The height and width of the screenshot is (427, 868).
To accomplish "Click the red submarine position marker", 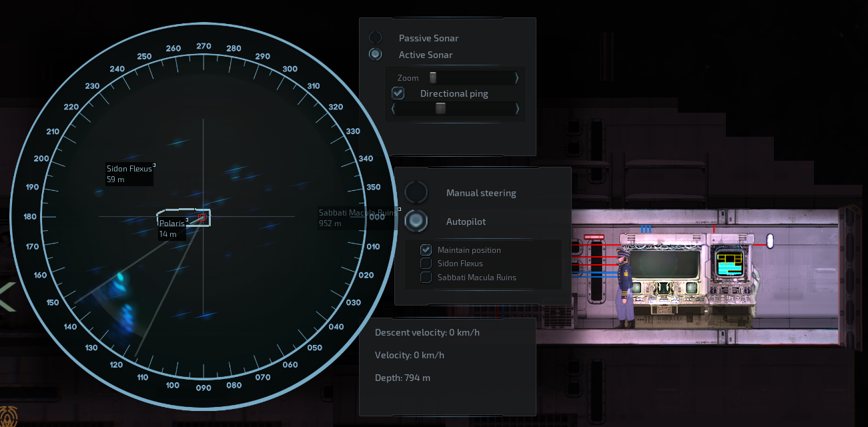I will coord(200,218).
